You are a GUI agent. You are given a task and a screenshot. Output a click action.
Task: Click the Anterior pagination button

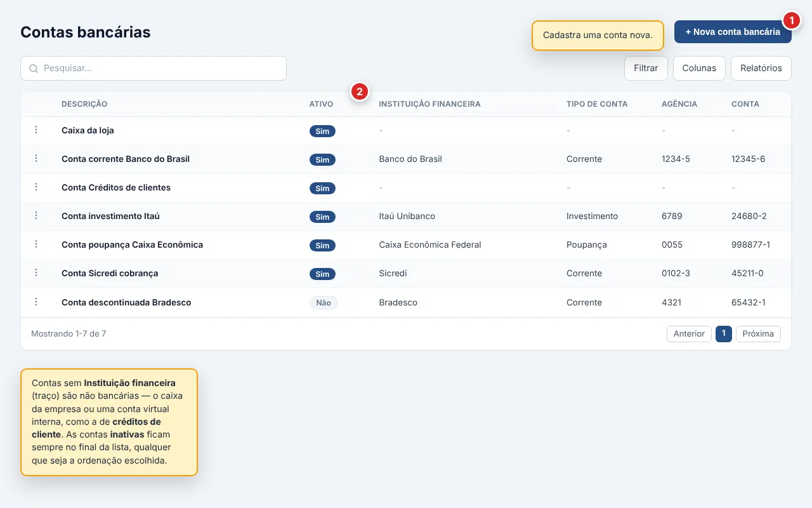click(x=689, y=334)
